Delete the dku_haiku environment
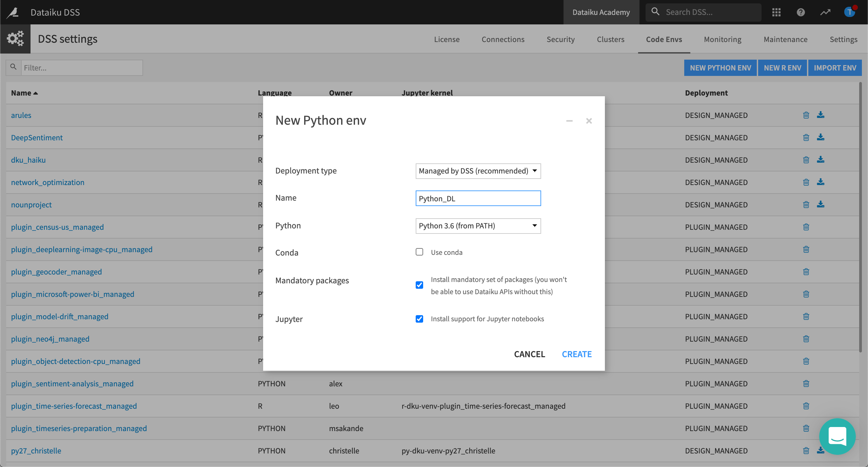Viewport: 868px width, 467px height. [806, 160]
